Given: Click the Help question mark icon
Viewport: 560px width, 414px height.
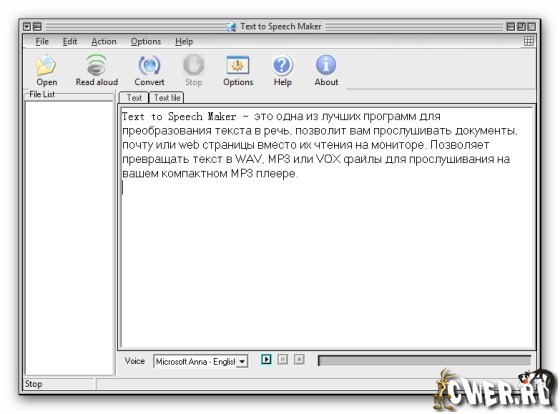Looking at the screenshot, I should [x=282, y=65].
